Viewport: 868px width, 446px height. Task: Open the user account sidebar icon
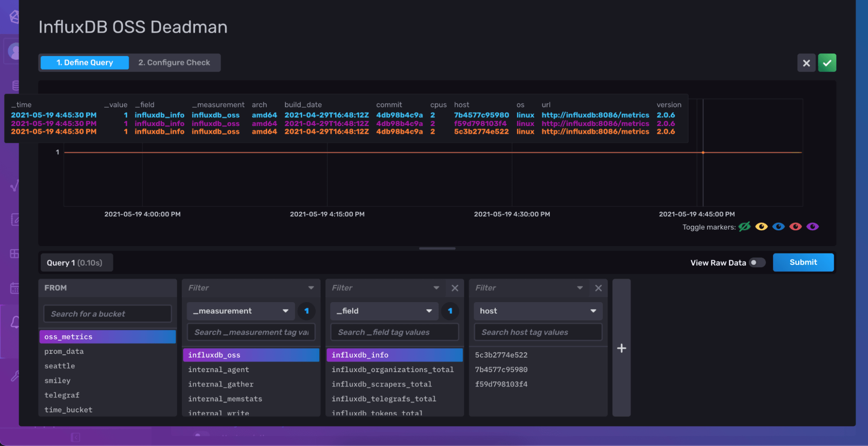tap(13, 51)
